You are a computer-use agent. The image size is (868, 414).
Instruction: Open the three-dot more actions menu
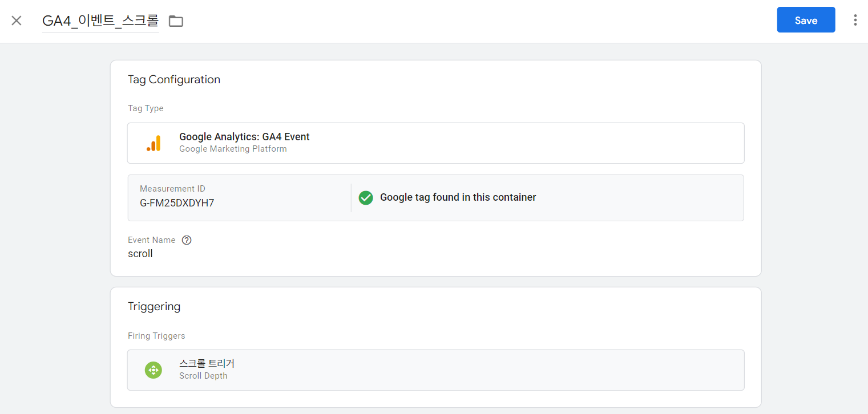(855, 20)
